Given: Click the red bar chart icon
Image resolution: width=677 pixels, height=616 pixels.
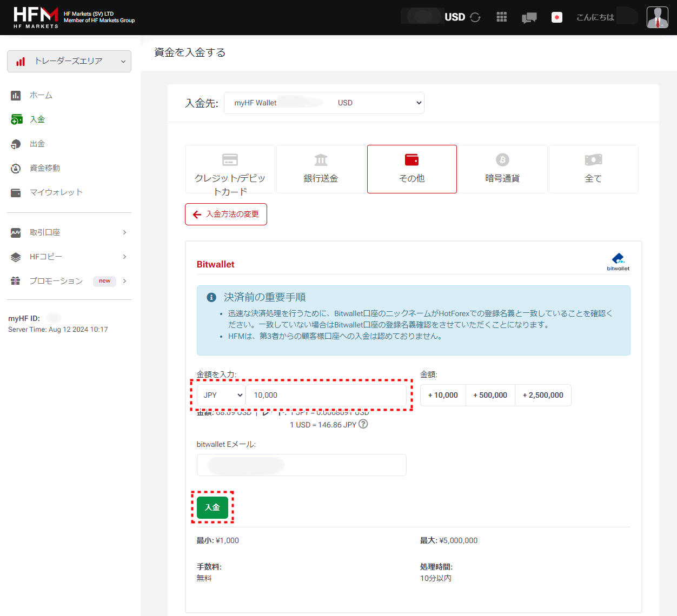Looking at the screenshot, I should pos(21,62).
